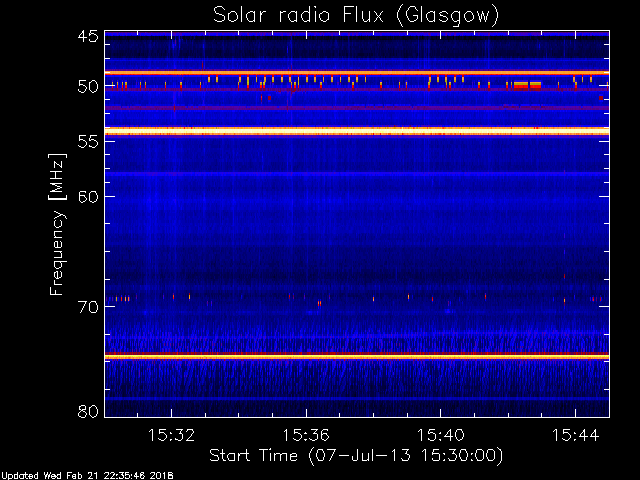The image size is (640, 480).
Task: Click the 70 MHz frequency axis label
Action: pos(88,307)
